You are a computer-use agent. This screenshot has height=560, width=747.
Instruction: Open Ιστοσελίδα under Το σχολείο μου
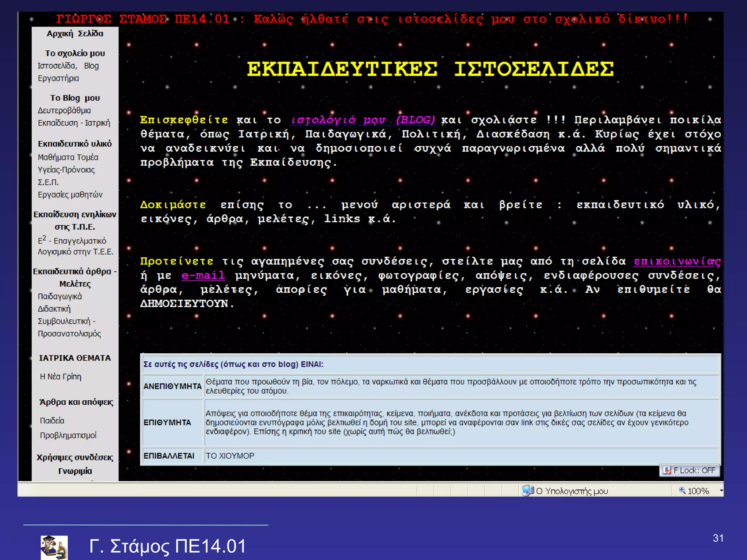click(57, 66)
